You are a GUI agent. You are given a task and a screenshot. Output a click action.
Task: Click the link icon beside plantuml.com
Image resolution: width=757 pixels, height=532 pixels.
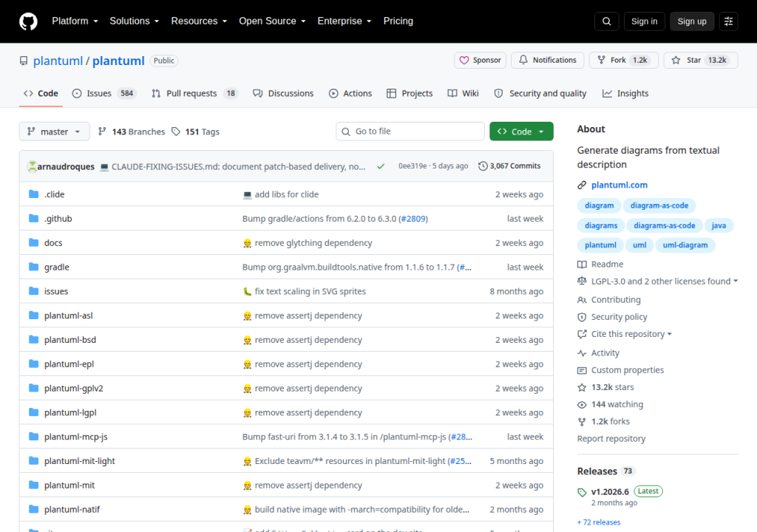coord(582,185)
